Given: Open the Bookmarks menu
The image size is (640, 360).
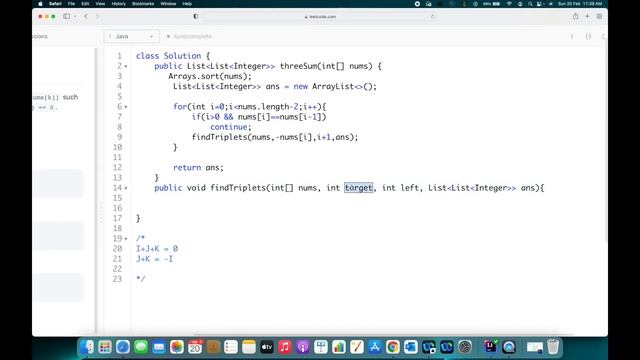Looking at the screenshot, I should (143, 4).
